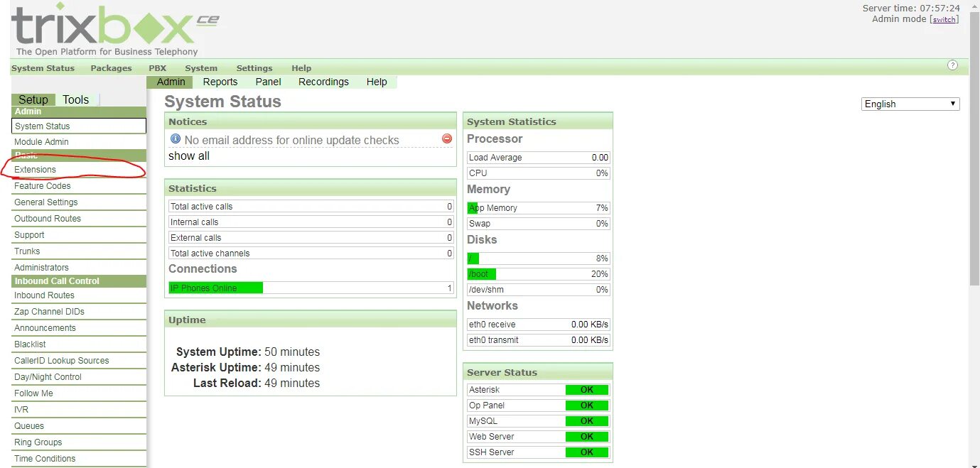Click the trixbox CE logo

(x=114, y=29)
